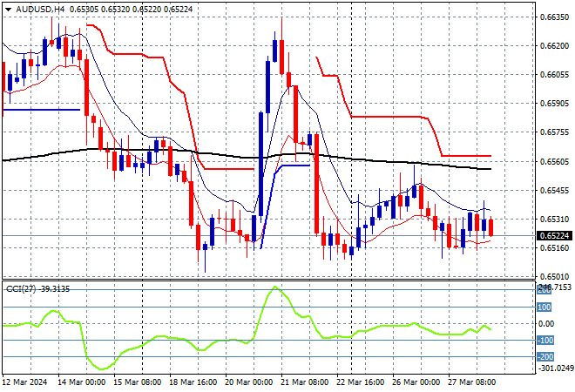Click the 21 Mar 08:00 time label
The width and height of the screenshot is (575, 392).
305,382
